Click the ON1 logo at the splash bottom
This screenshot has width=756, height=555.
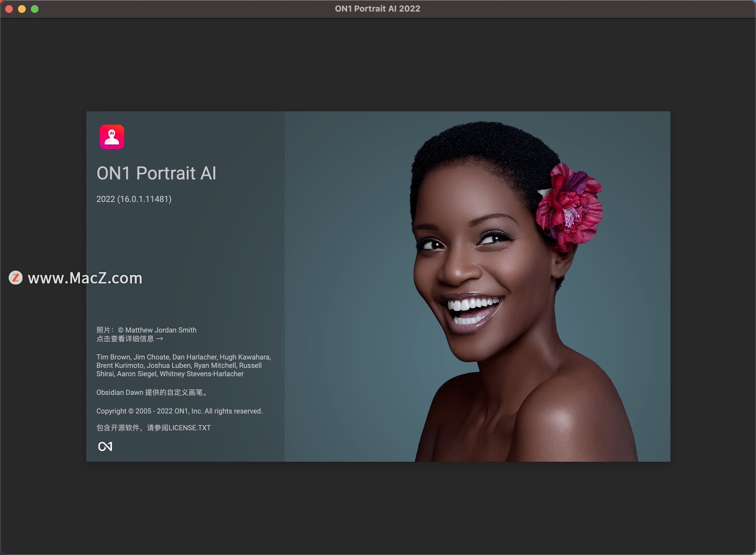point(105,446)
